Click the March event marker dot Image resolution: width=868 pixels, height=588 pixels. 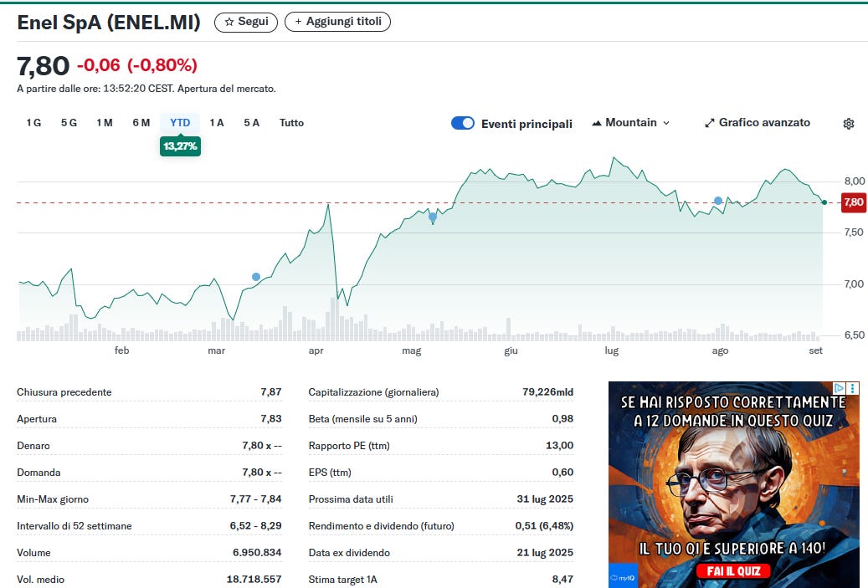click(256, 277)
